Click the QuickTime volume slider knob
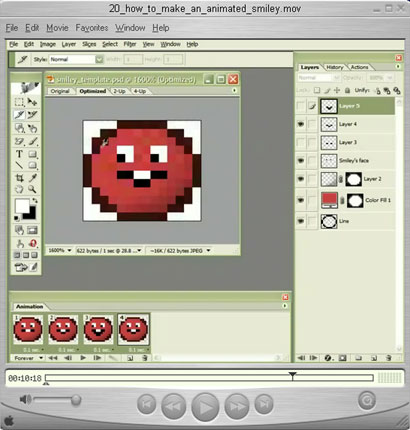 click(x=76, y=400)
